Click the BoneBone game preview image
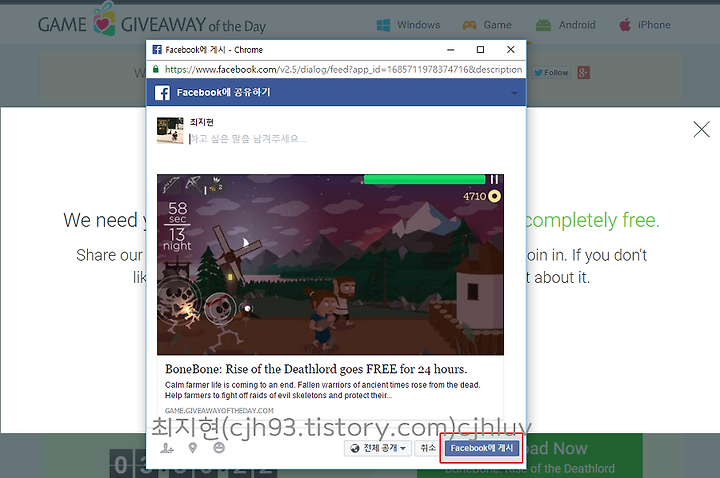Screen dimensions: 720x478 (x=330, y=264)
